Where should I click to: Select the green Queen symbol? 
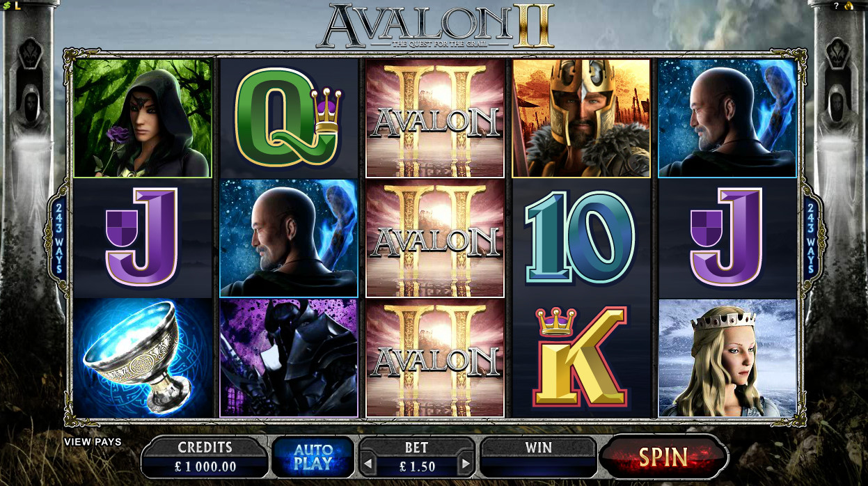point(288,118)
